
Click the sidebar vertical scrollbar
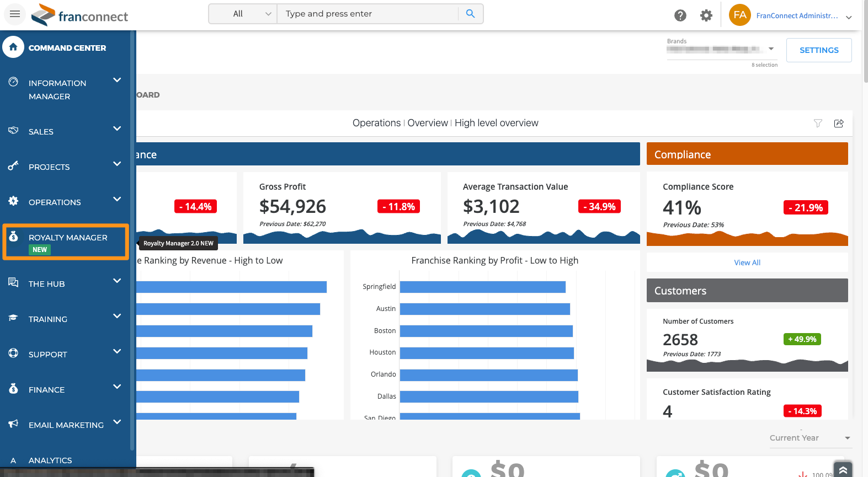132,240
